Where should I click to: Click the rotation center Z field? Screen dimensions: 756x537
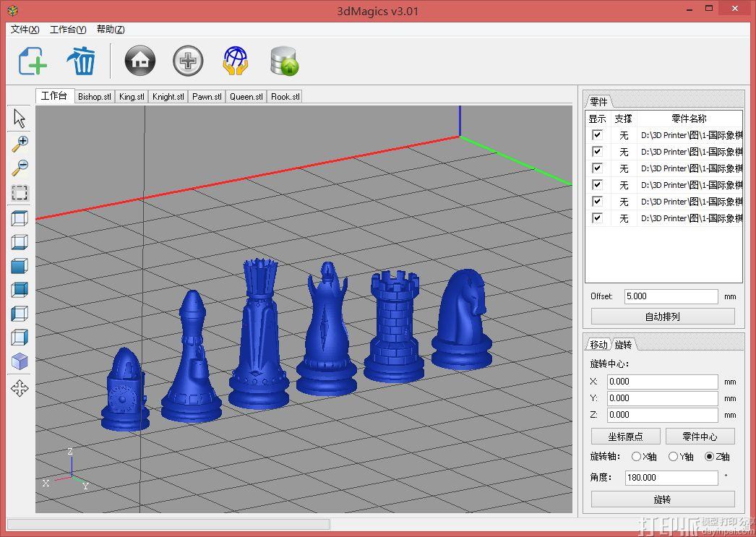point(663,415)
